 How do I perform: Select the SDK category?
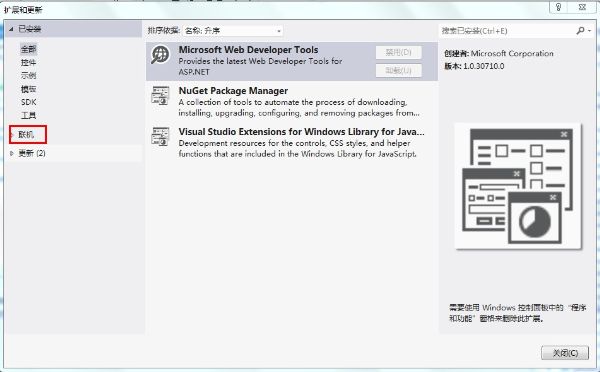point(29,102)
